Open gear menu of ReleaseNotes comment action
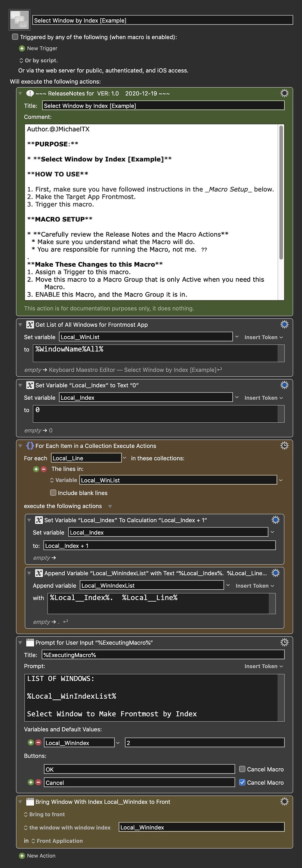Image resolution: width=302 pixels, height=868 pixels. 284,93
